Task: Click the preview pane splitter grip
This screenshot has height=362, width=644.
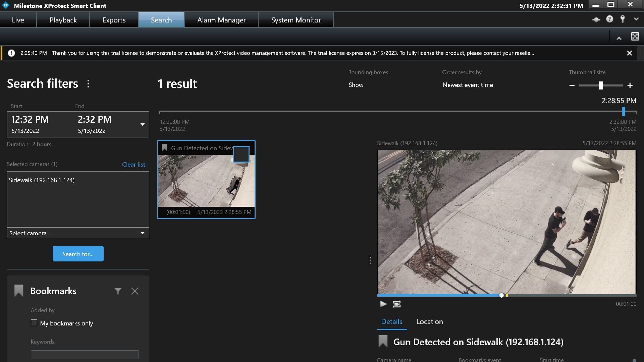Action: click(370, 260)
